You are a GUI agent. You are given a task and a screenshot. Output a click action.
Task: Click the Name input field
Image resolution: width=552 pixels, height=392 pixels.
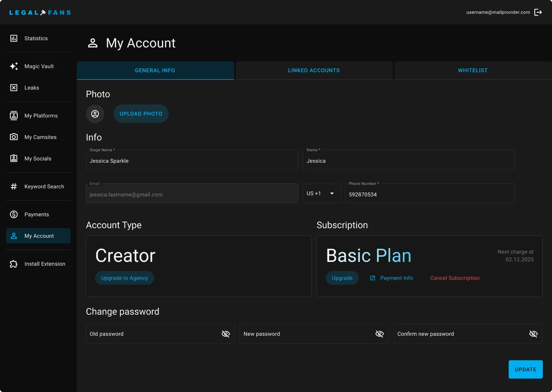(x=409, y=160)
